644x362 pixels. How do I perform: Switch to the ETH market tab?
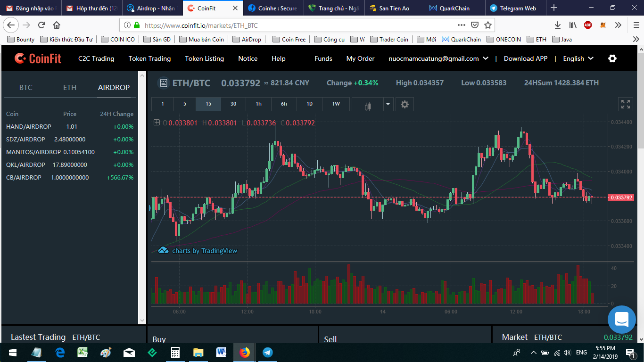point(70,87)
